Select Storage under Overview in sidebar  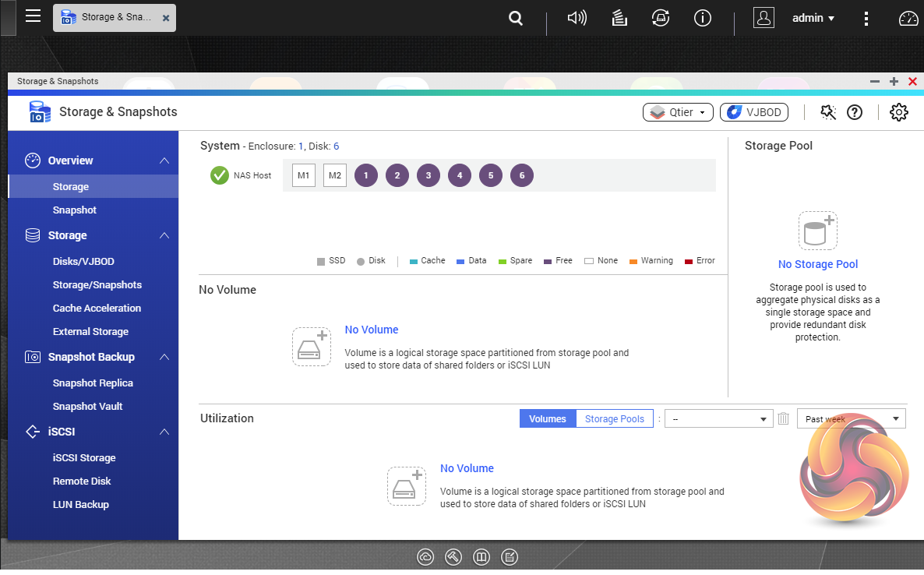pyautogui.click(x=93, y=186)
